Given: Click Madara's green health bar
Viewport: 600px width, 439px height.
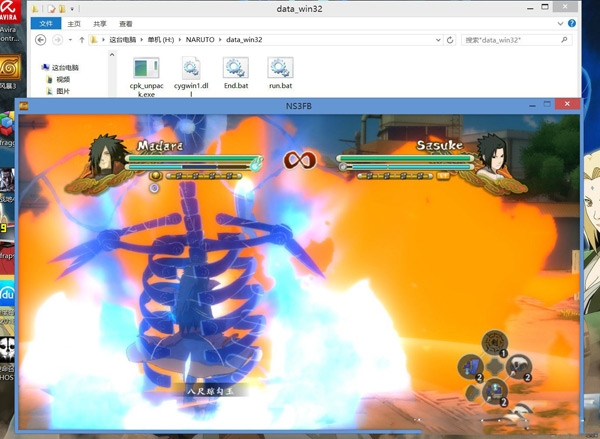Looking at the screenshot, I should coord(194,158).
